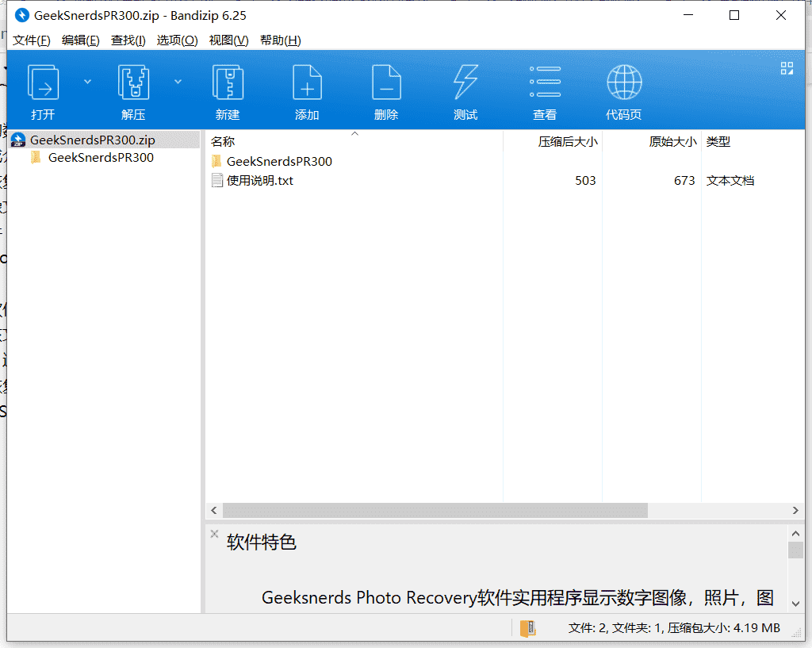
Task: Click the 文本文档 type cell
Action: click(730, 181)
